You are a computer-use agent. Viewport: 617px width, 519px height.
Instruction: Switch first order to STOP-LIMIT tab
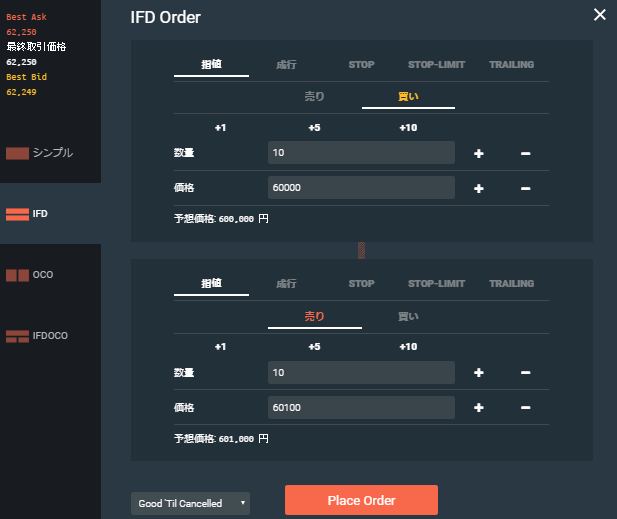(436, 65)
